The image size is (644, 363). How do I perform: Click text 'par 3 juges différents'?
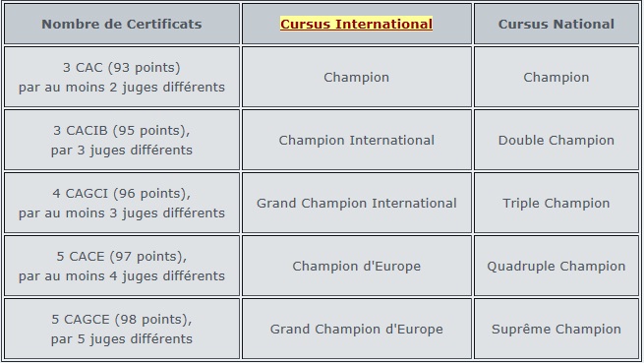pos(122,151)
